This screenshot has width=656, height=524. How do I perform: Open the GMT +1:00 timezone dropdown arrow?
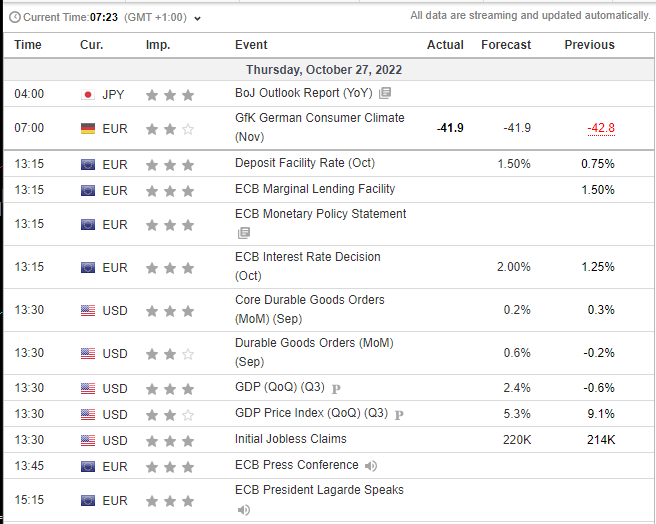click(x=197, y=18)
